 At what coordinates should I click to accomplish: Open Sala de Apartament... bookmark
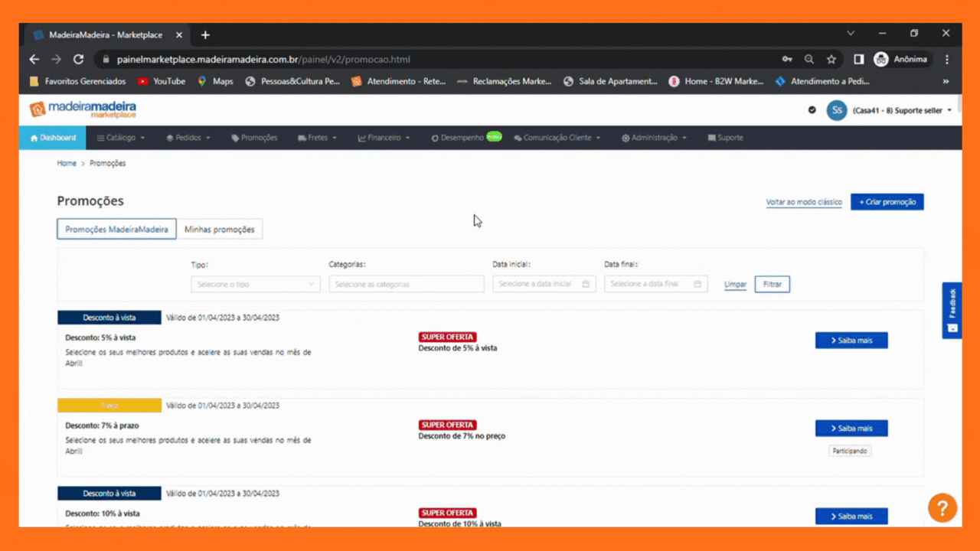point(610,81)
